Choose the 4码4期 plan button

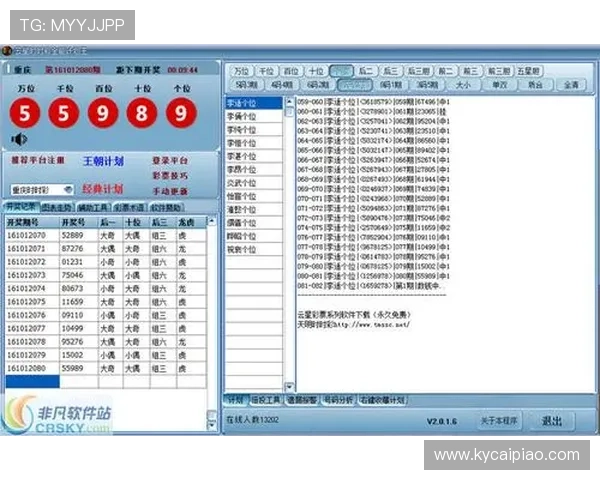(x=282, y=85)
